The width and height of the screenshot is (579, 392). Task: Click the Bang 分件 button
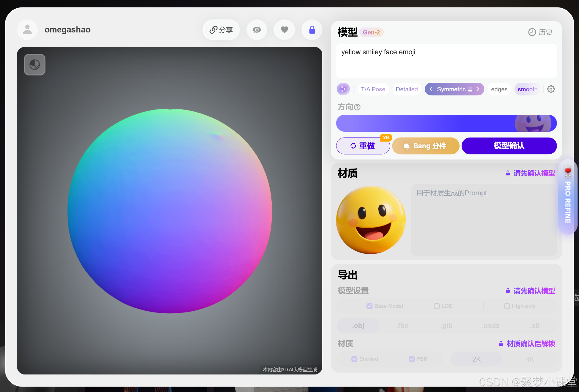pyautogui.click(x=426, y=146)
